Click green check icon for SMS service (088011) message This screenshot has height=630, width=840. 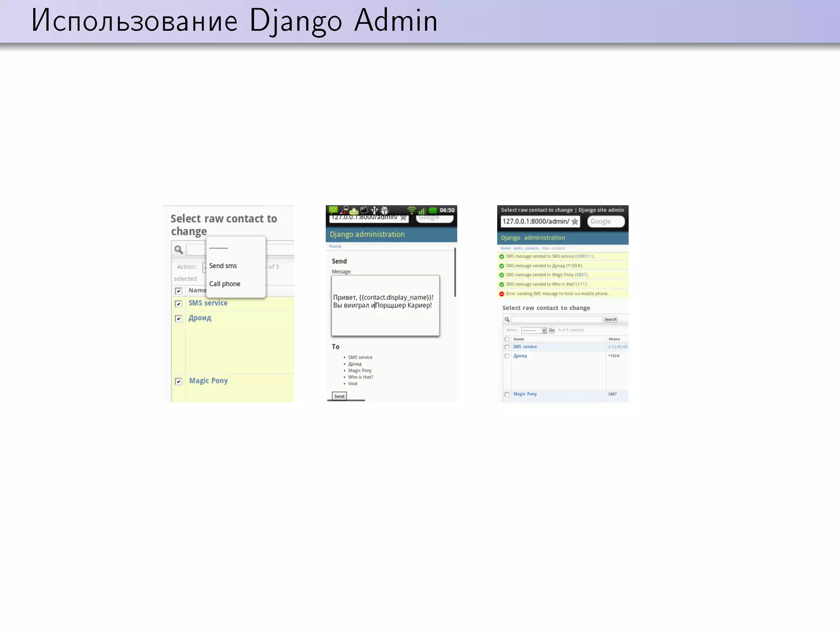pos(501,256)
